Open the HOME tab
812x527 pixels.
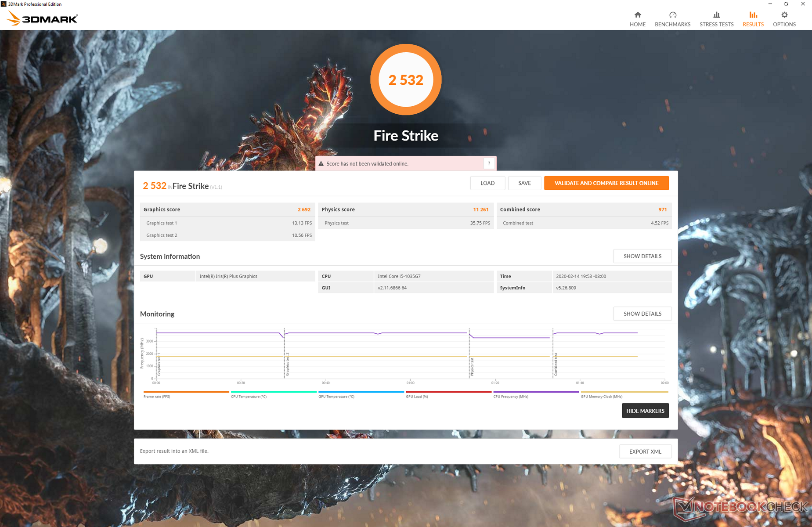[638, 19]
